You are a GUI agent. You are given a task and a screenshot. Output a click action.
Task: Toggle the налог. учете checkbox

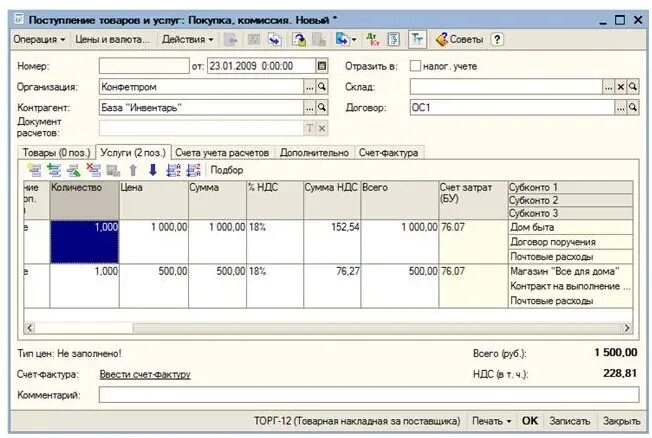pos(415,66)
